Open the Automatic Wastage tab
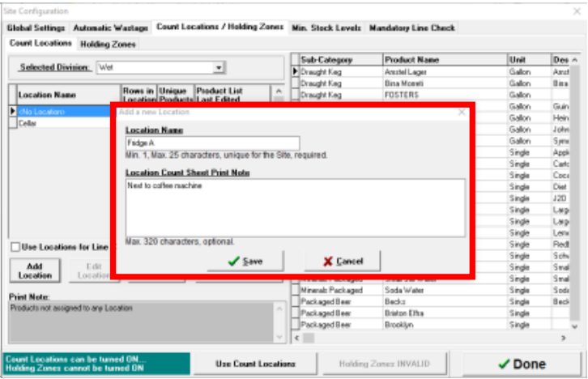 tap(112, 28)
